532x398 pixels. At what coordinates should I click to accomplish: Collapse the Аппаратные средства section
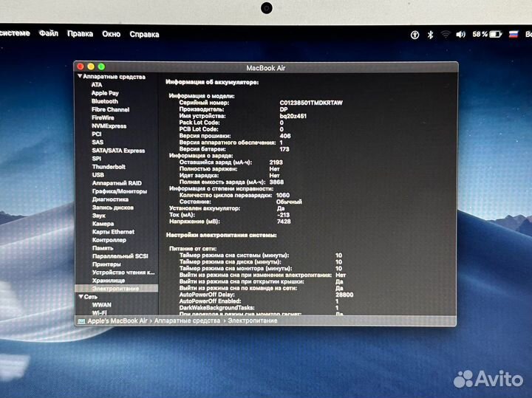[x=80, y=76]
